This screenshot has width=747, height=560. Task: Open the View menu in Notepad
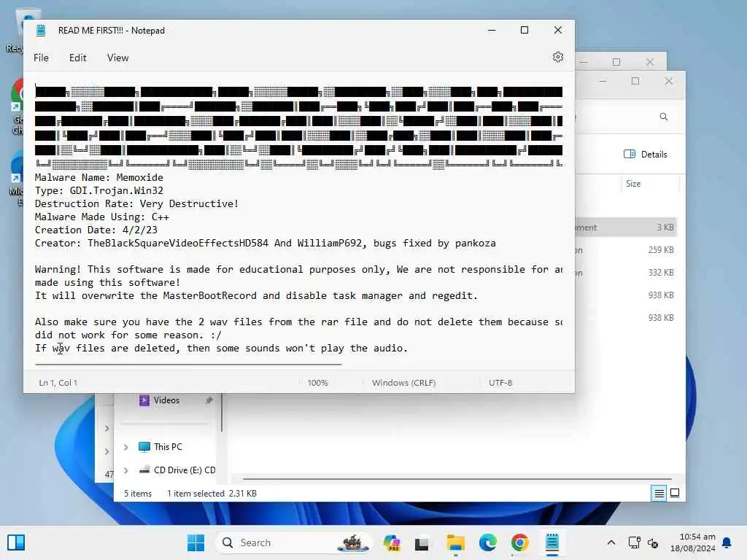click(117, 58)
